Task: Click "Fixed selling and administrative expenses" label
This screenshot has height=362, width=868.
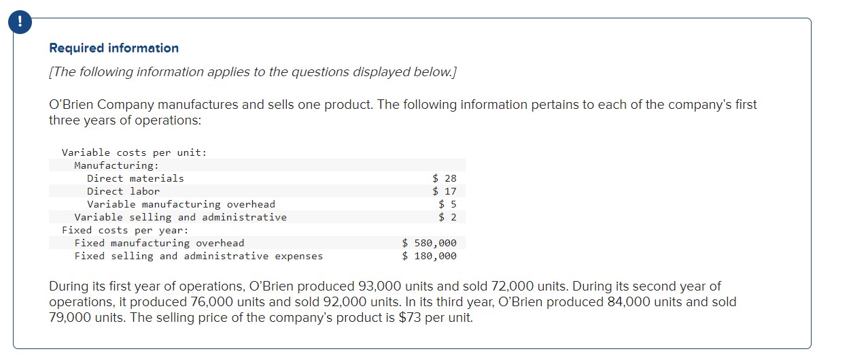Action: [x=198, y=256]
